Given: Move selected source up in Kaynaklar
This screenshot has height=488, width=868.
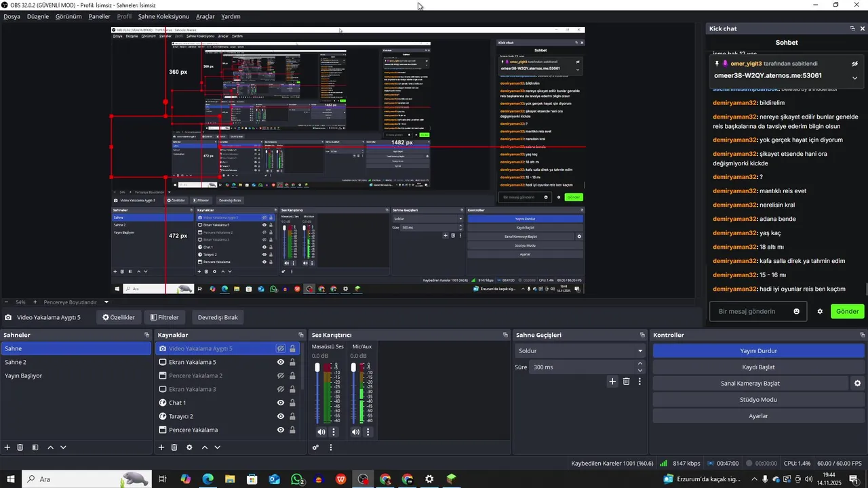Looking at the screenshot, I should pyautogui.click(x=205, y=447).
